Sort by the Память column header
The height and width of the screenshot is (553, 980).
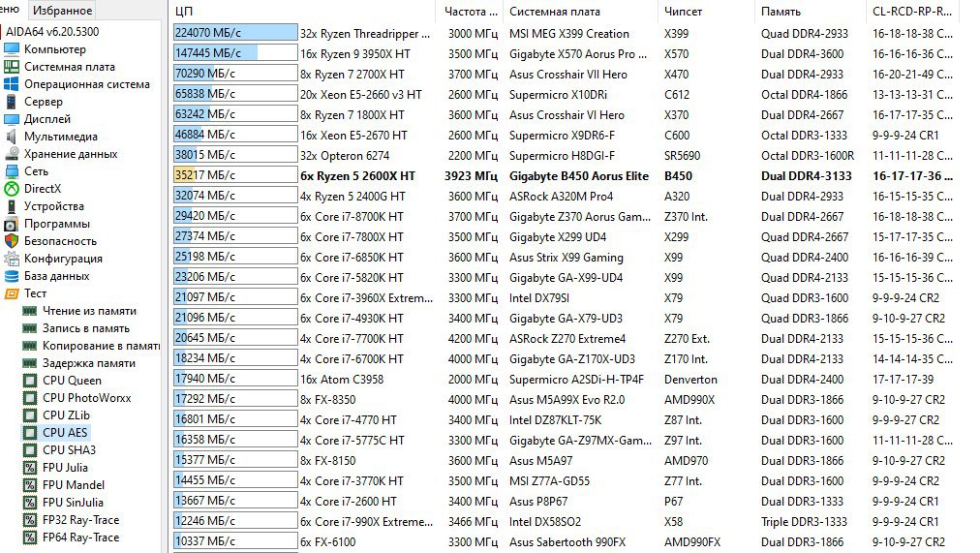(810, 12)
